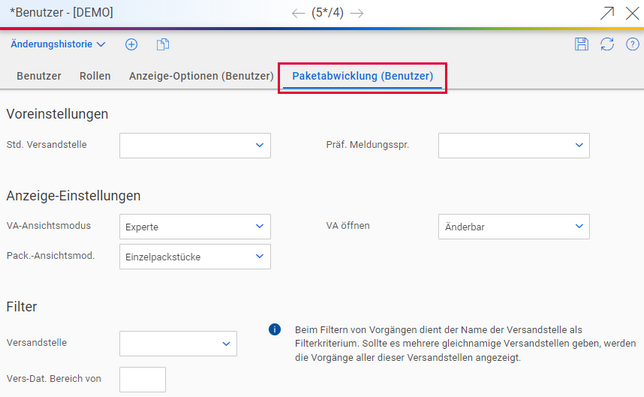Open VA-Ansichtsmodus dropdown showing Experte
The width and height of the screenshot is (644, 397).
pos(195,227)
